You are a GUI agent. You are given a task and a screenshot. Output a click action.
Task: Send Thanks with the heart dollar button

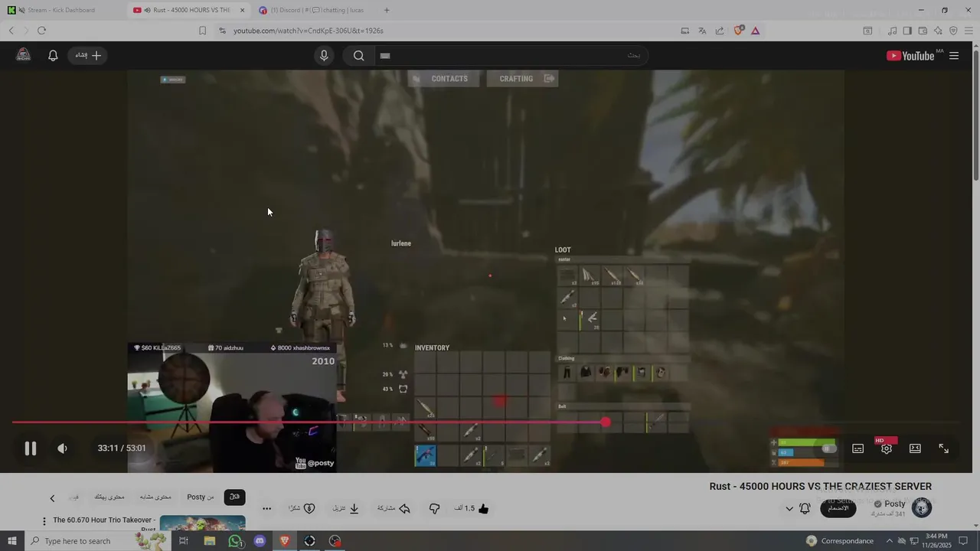pyautogui.click(x=302, y=509)
